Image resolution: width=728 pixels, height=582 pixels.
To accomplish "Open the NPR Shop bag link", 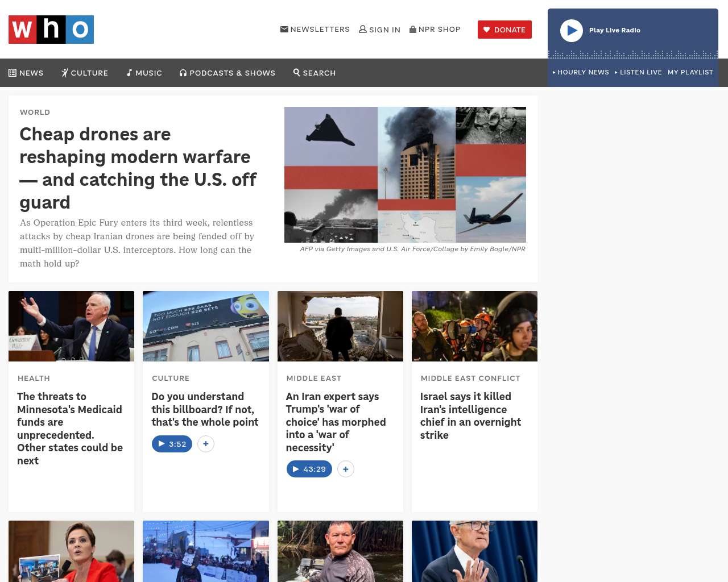I will pos(435,29).
